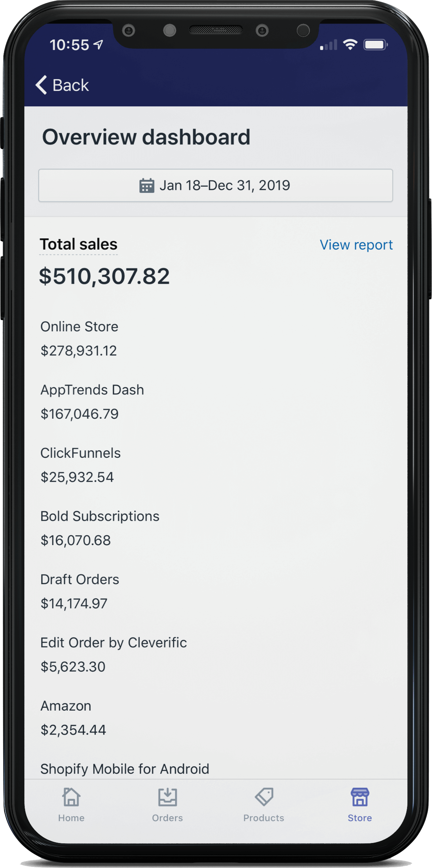Open the View report link
432x868 pixels.
[x=356, y=245]
